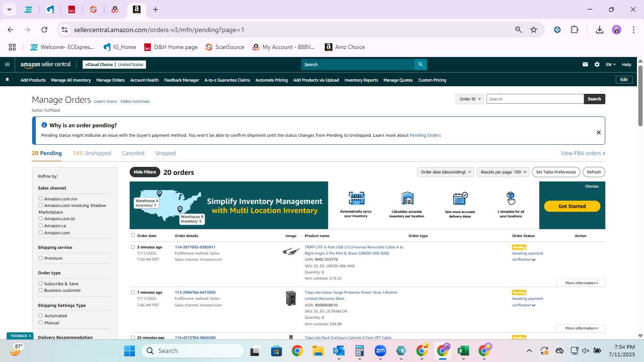
Task: Close the 'Why is an order pending?' banner
Action: click(599, 132)
